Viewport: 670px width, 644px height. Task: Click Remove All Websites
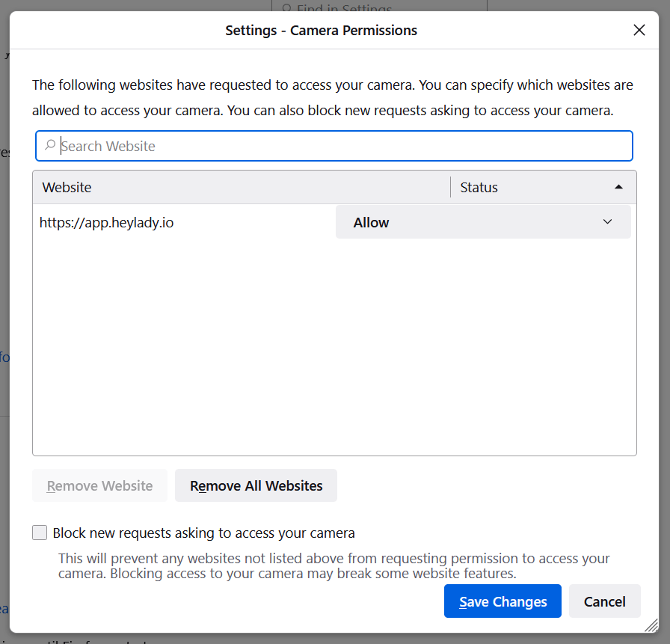pos(256,485)
